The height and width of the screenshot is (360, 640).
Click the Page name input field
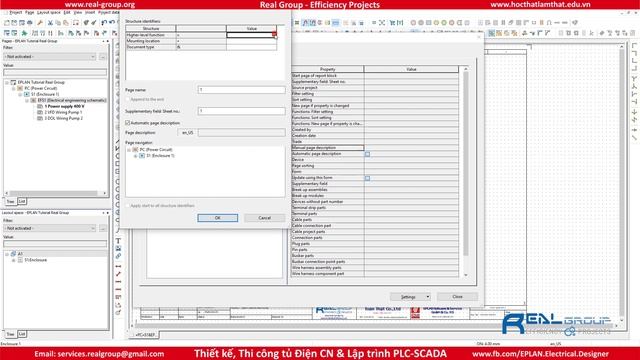coord(242,90)
